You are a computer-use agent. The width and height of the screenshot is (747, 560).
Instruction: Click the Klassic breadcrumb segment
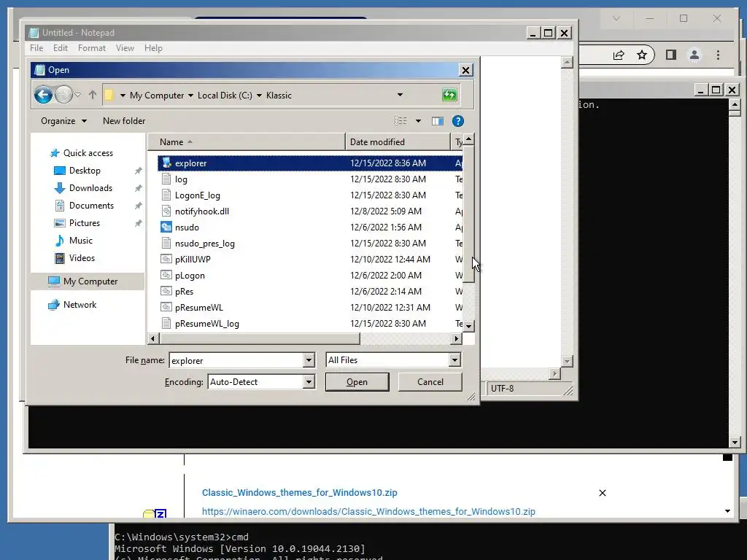tap(279, 96)
